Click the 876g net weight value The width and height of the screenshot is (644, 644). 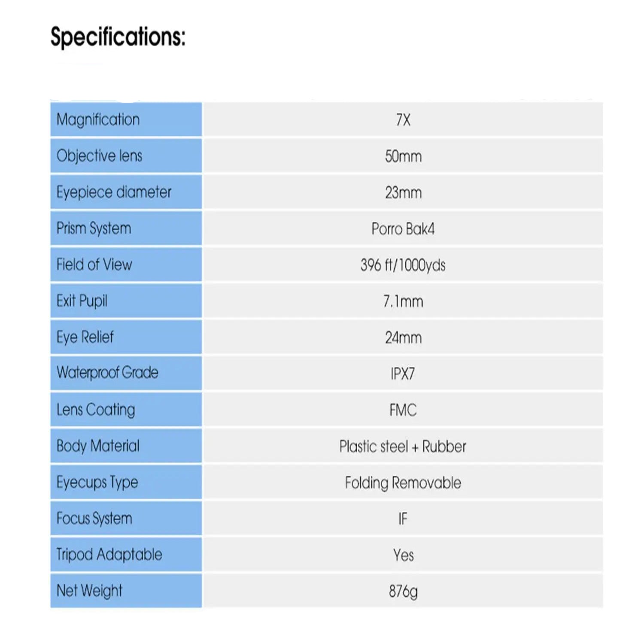coord(403,592)
